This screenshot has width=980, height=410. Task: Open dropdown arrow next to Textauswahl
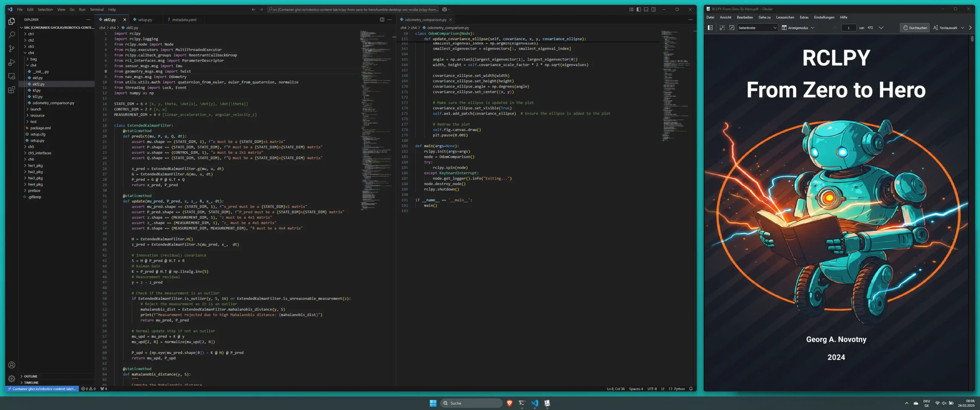click(x=962, y=28)
